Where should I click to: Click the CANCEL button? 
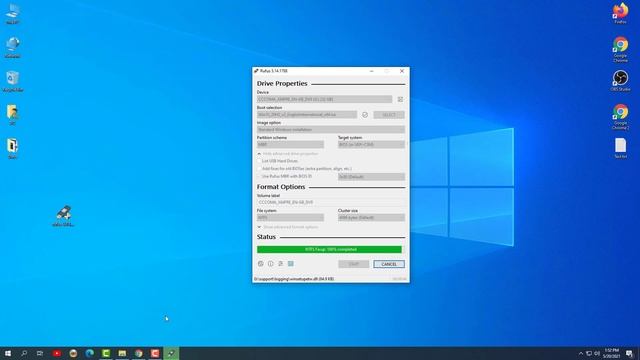coord(389,264)
